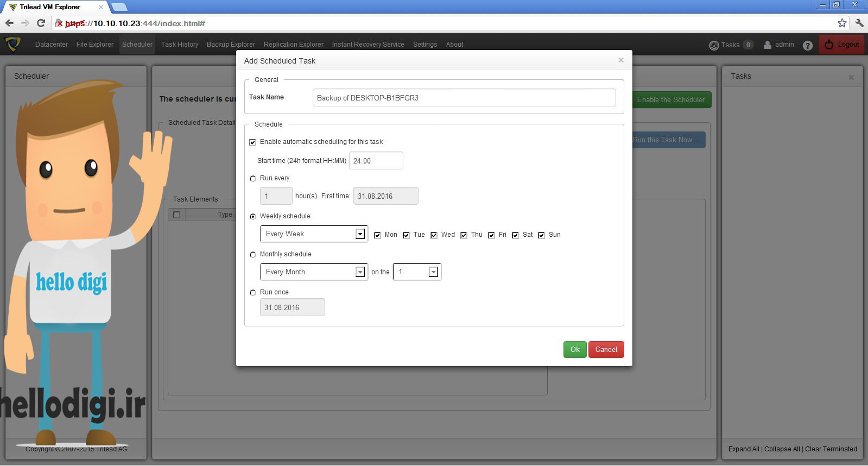Bookmark page with the star icon
Screen dimensions: 868x466
coord(842,23)
